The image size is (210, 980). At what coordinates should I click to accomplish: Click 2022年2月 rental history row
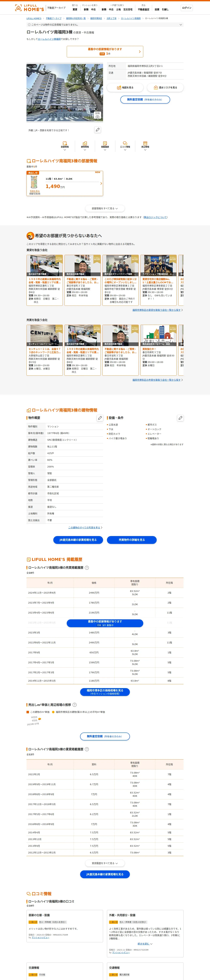pos(105,774)
